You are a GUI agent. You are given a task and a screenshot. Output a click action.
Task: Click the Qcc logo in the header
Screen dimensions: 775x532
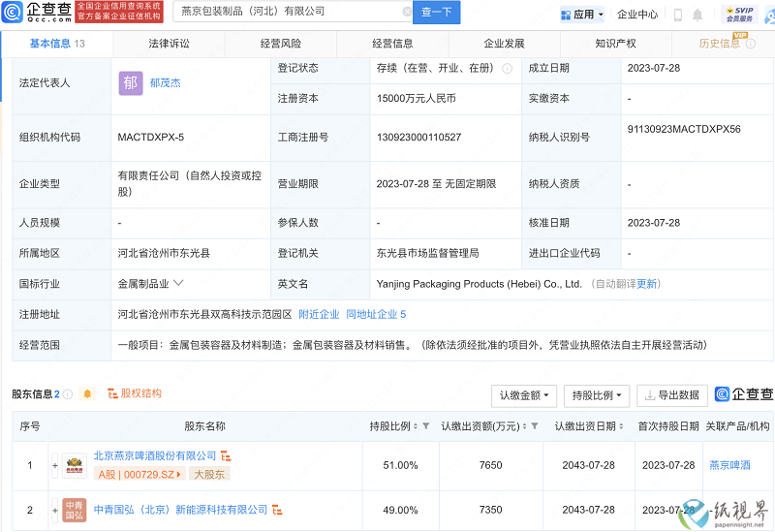click(x=37, y=12)
